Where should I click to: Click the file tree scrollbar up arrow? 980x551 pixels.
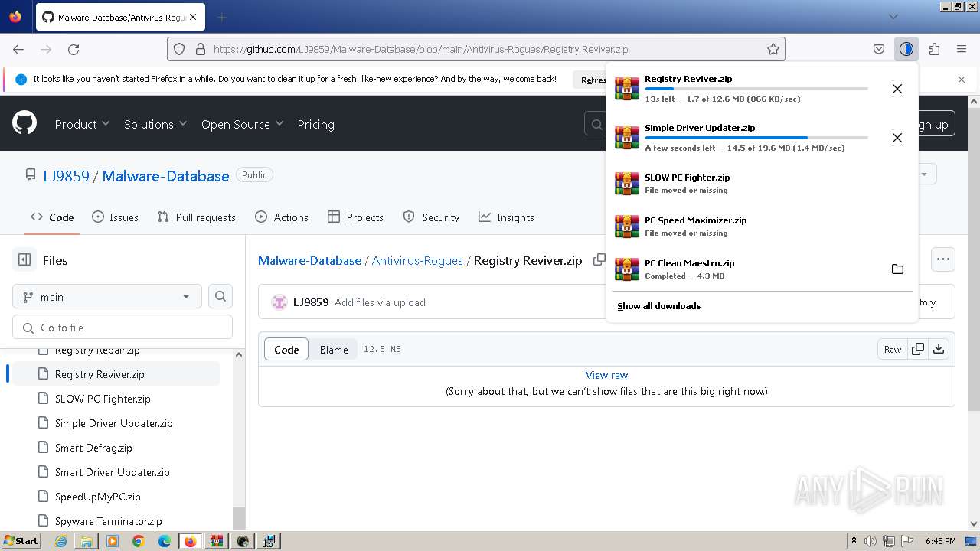click(239, 354)
